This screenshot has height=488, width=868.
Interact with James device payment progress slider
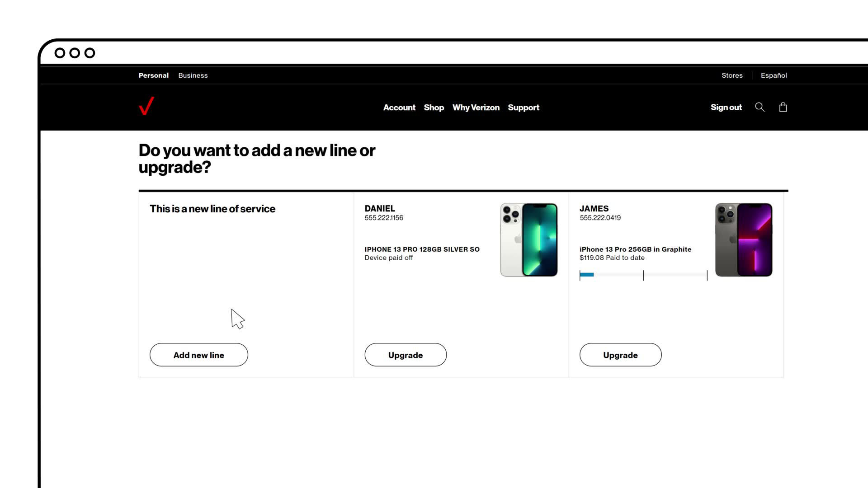click(643, 275)
